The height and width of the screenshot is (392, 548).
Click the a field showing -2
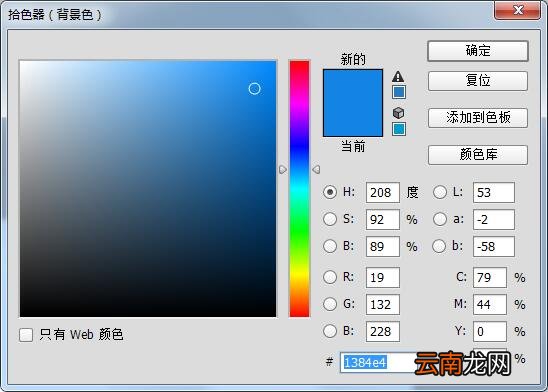tap(494, 219)
